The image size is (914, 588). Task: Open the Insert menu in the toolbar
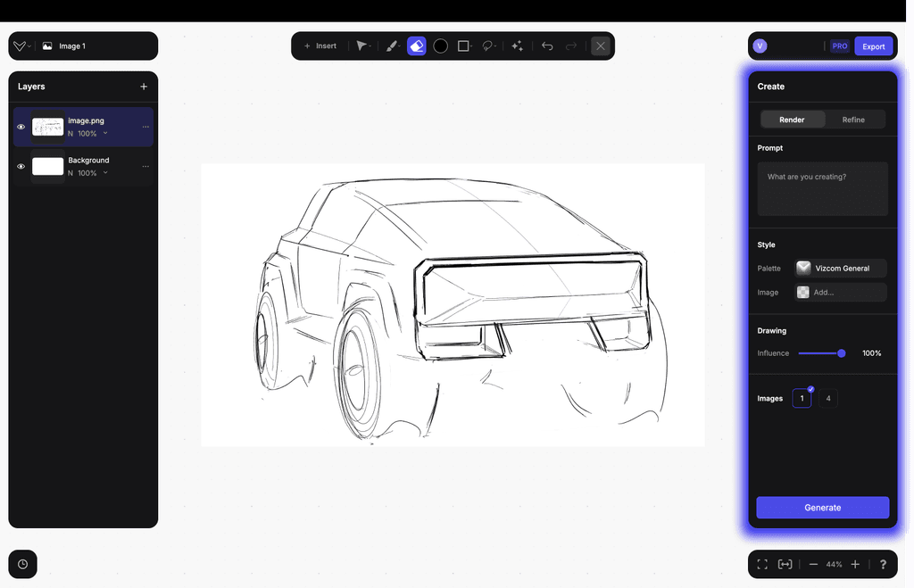[x=320, y=46]
